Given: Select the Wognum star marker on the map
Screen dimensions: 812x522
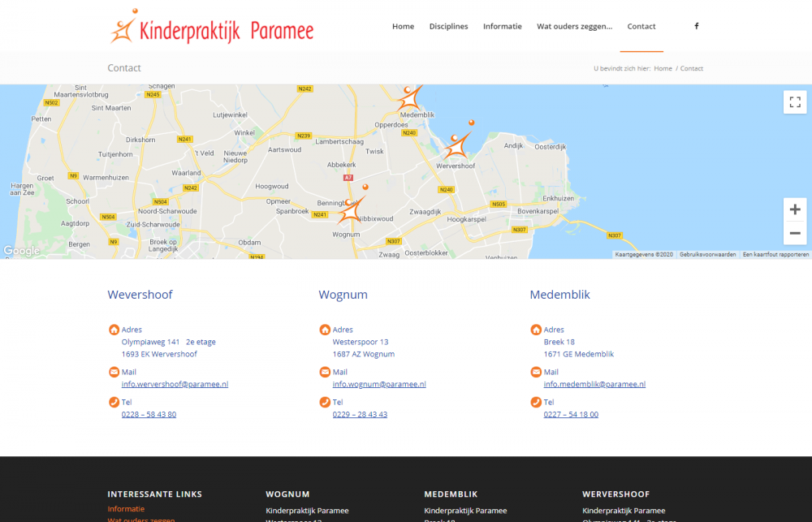Looking at the screenshot, I should 352,205.
